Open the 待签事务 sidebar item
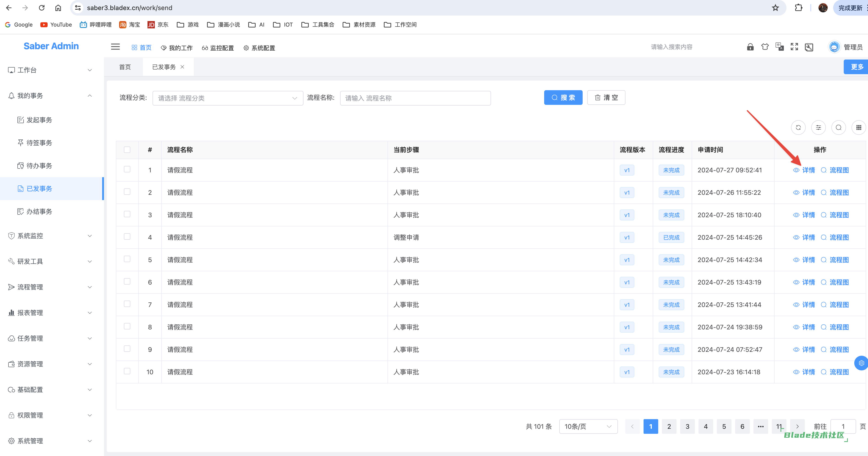Screen dimensions: 868x456 tap(52, 143)
